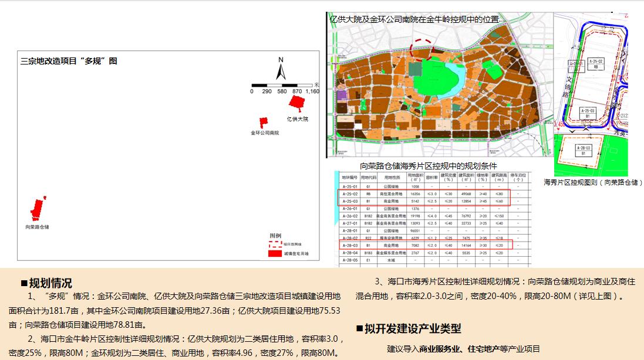Click table cell A-28-04
Viewport: 644px width, 360px height.
click(350, 253)
